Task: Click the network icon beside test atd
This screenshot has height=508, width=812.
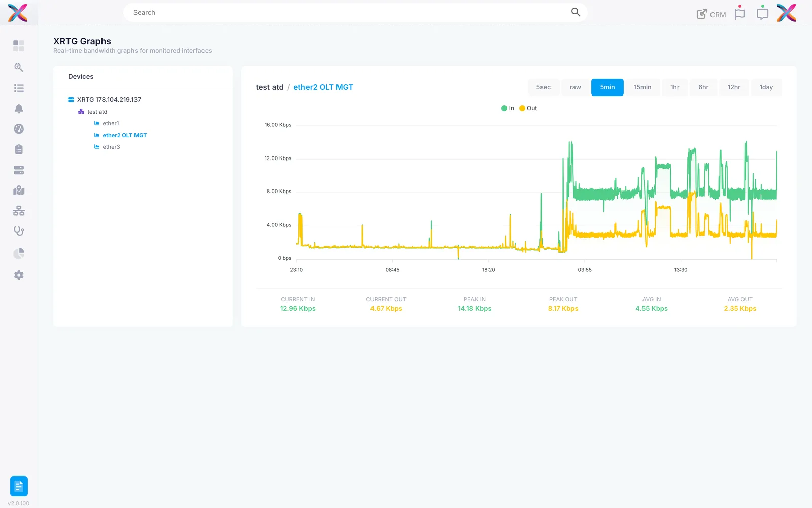Action: pos(81,112)
